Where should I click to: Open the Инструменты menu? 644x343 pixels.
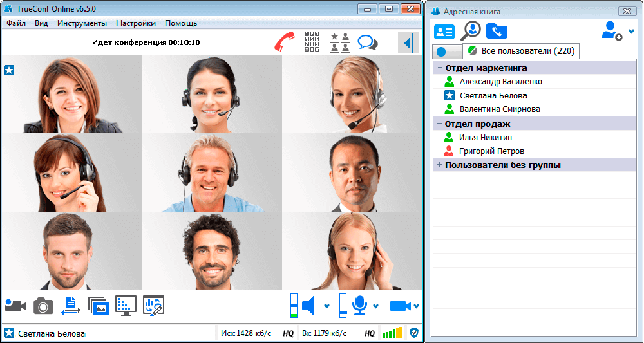point(82,23)
